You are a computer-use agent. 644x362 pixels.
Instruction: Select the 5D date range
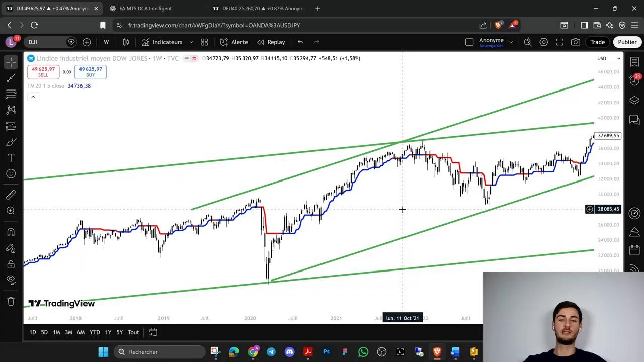(x=44, y=332)
